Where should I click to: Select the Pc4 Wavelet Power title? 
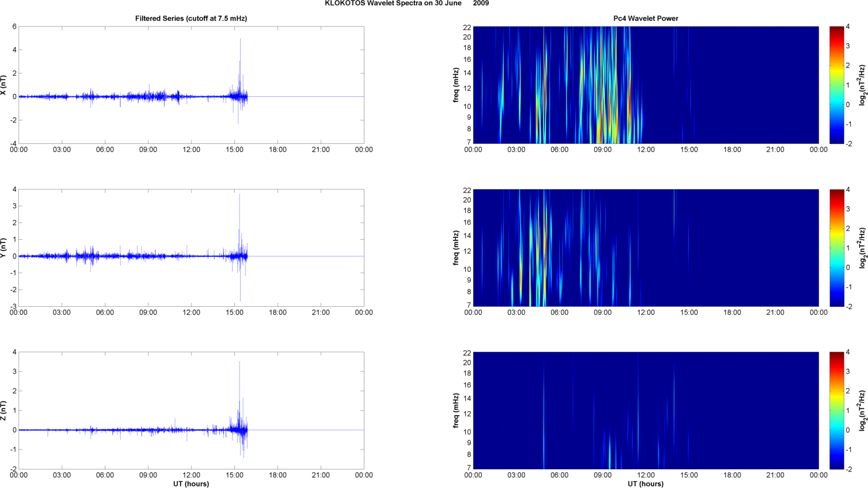tap(645, 18)
